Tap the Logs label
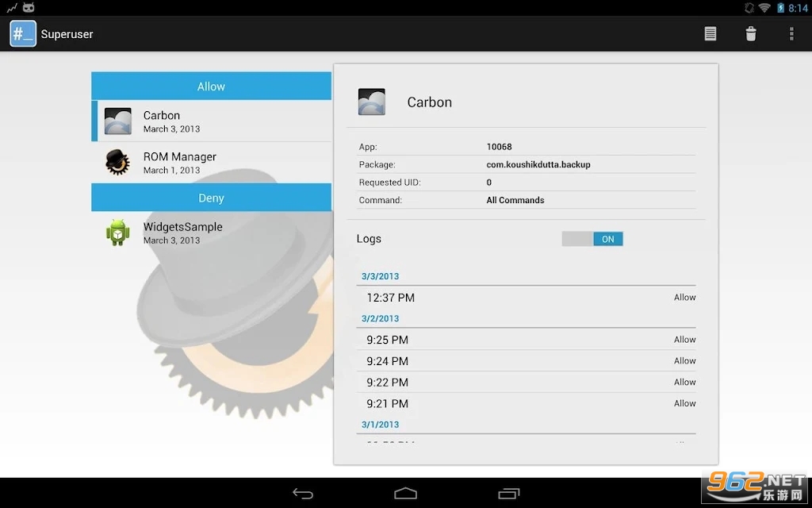 (x=369, y=238)
